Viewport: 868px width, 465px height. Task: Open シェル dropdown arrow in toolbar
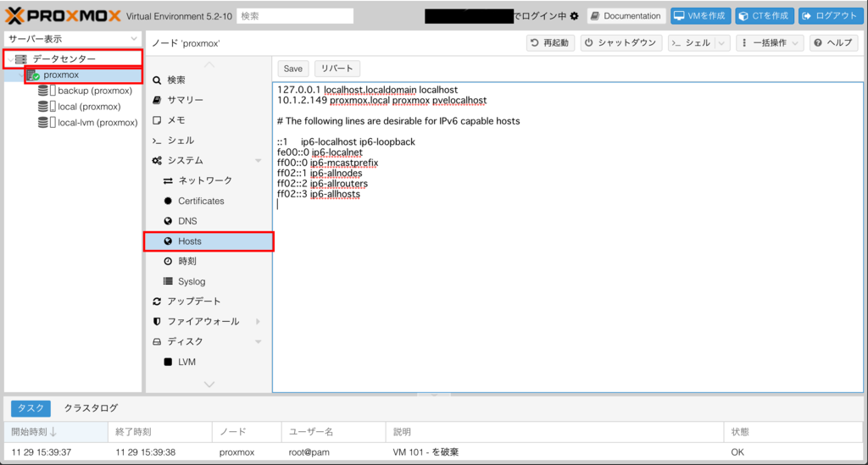coord(722,42)
